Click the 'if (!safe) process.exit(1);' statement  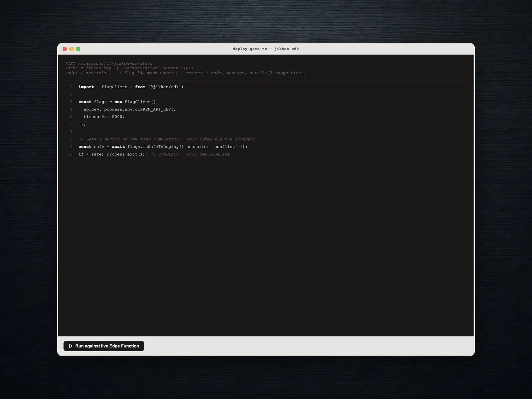tap(113, 154)
